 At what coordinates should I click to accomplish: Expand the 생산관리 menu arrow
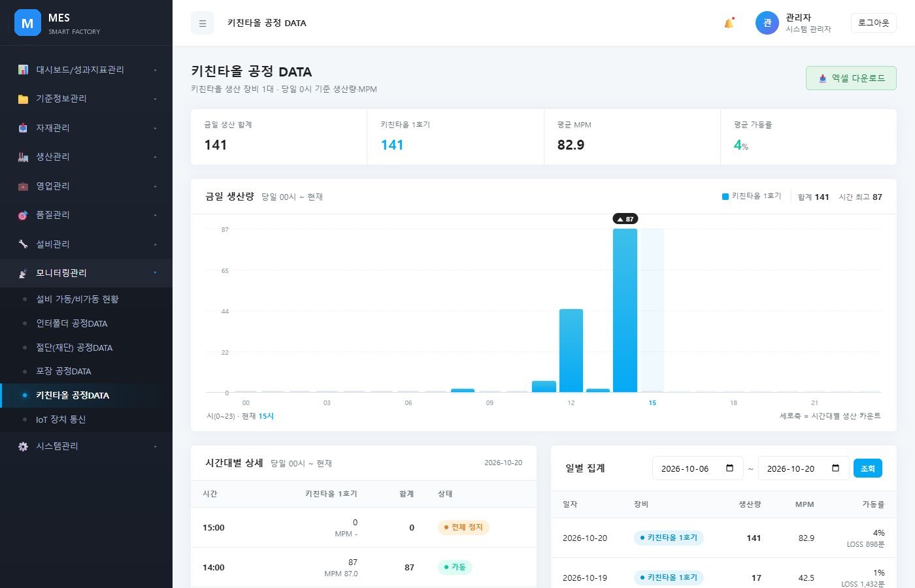point(155,157)
